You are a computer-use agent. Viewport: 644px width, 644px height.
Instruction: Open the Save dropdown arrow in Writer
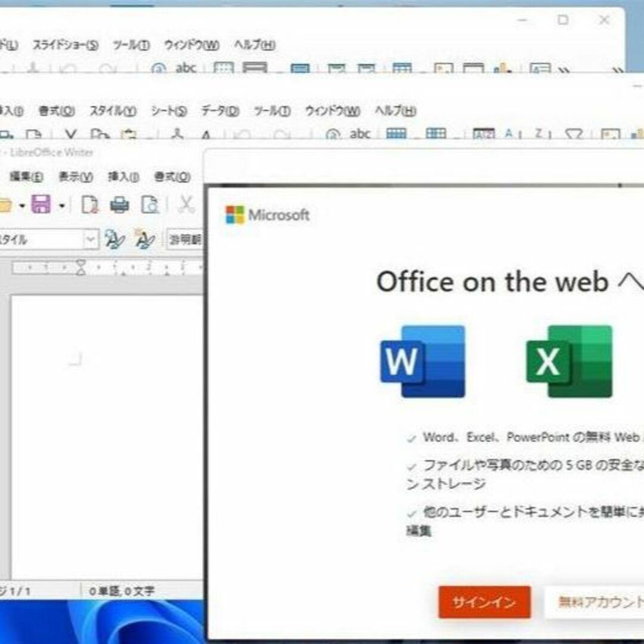(x=62, y=205)
